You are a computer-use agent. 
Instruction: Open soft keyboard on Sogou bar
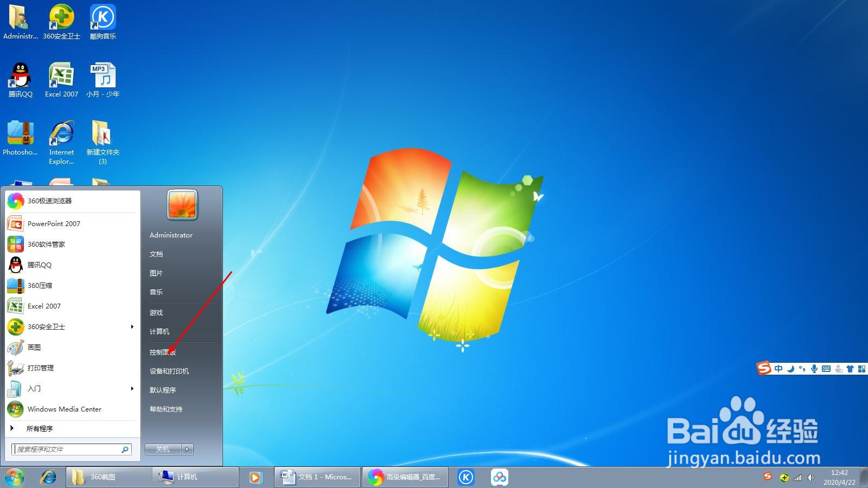coord(826,369)
